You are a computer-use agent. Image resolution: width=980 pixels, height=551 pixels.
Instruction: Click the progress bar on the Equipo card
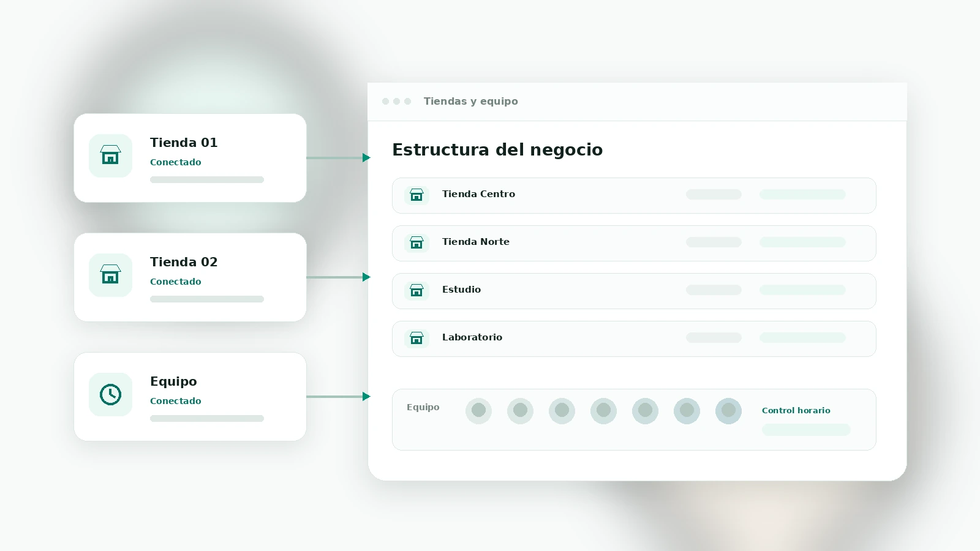pyautogui.click(x=207, y=419)
